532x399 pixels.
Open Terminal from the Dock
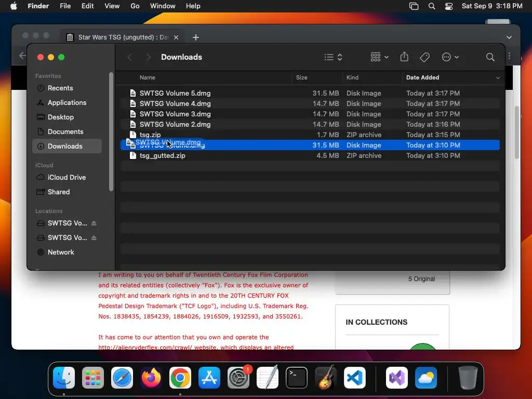tap(297, 377)
